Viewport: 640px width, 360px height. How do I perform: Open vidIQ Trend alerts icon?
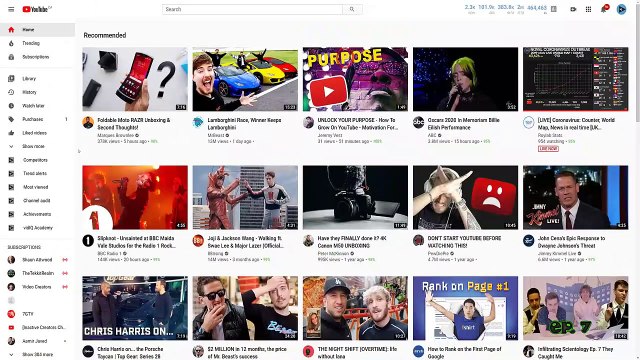11,173
